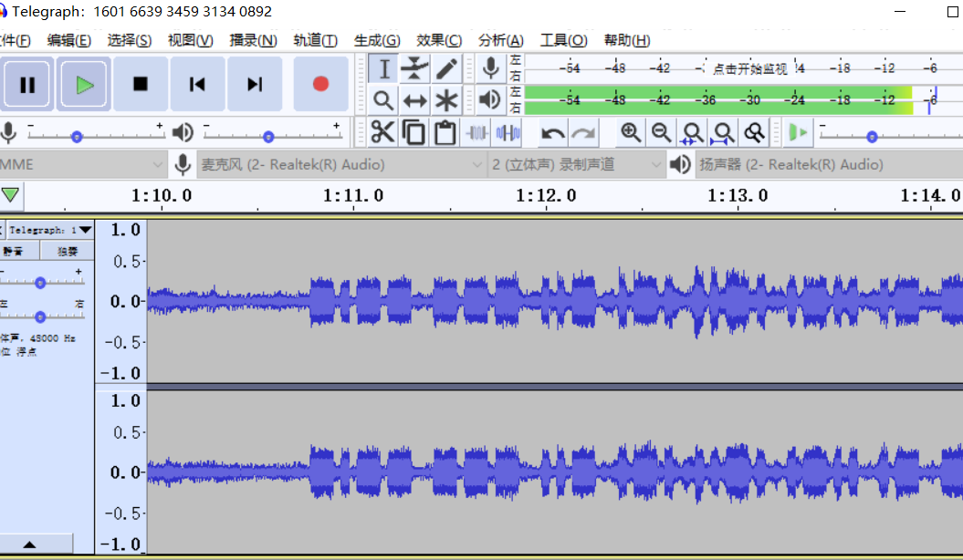Image resolution: width=963 pixels, height=560 pixels.
Task: Adjust the recording volume slider knob
Action: (77, 137)
